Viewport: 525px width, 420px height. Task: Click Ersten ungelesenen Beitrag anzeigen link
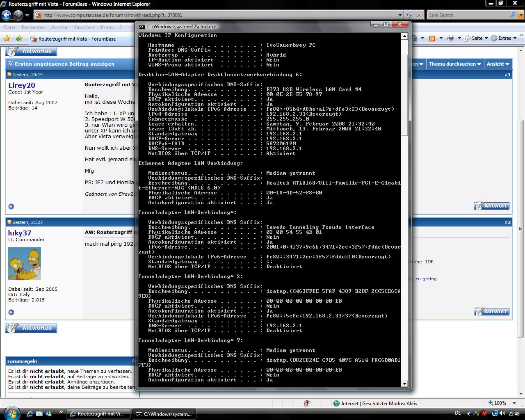point(64,64)
